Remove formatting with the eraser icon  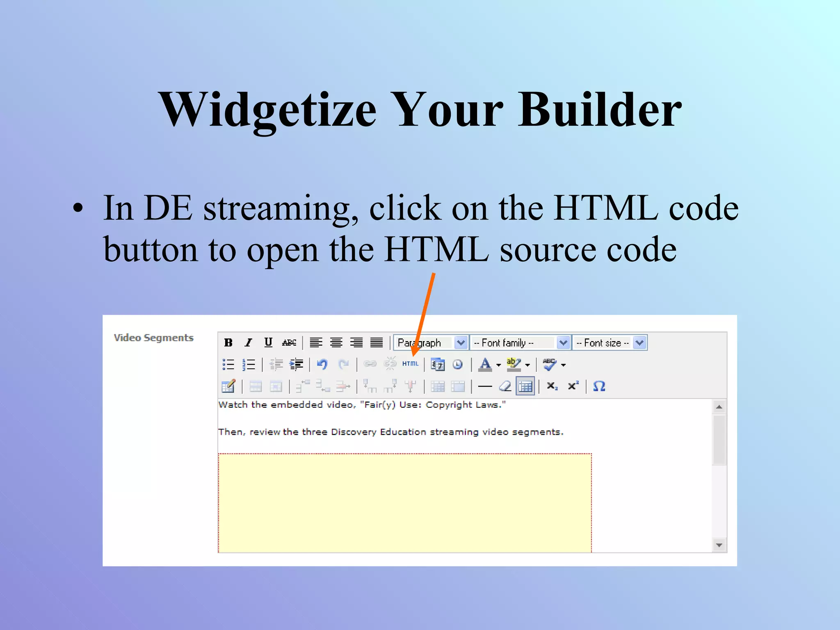(505, 386)
